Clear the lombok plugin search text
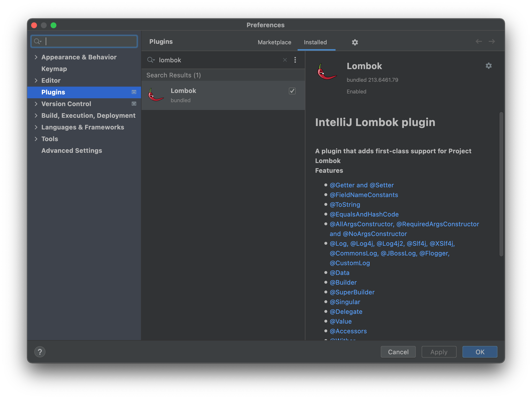The width and height of the screenshot is (532, 399). pyautogui.click(x=285, y=60)
